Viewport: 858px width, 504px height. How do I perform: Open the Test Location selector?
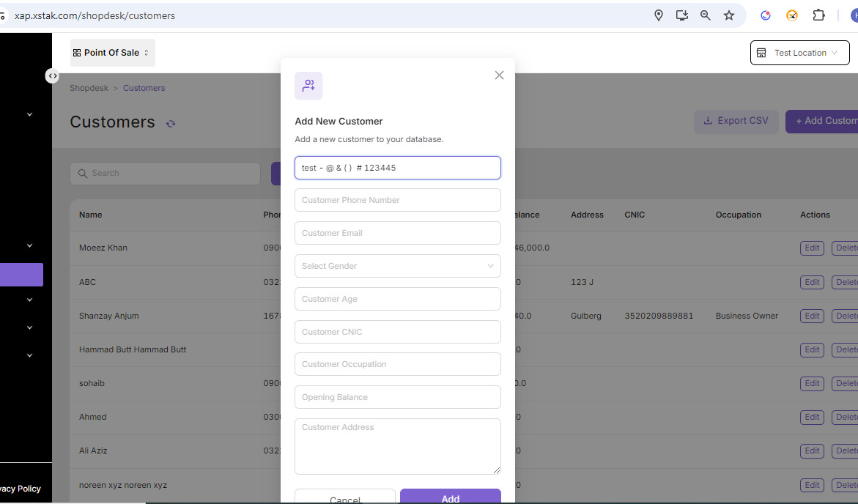pos(799,53)
